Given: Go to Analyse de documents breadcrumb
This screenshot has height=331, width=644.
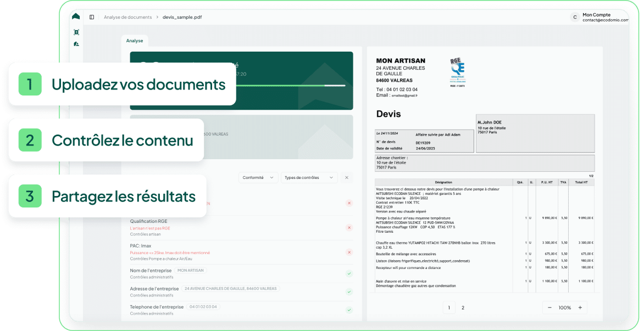Looking at the screenshot, I should tap(127, 17).
